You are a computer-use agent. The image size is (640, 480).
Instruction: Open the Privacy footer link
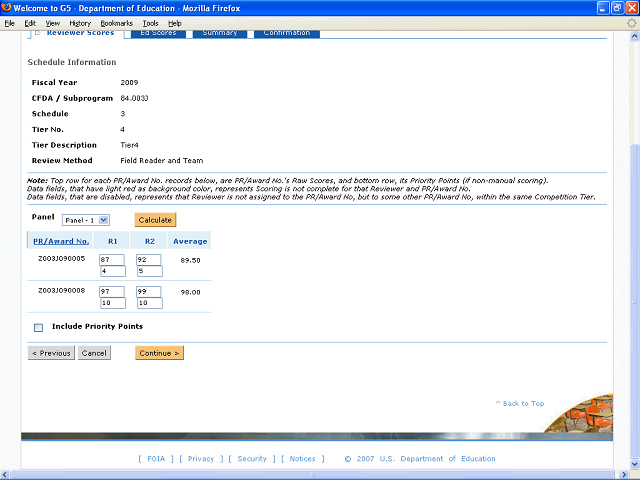tap(201, 459)
